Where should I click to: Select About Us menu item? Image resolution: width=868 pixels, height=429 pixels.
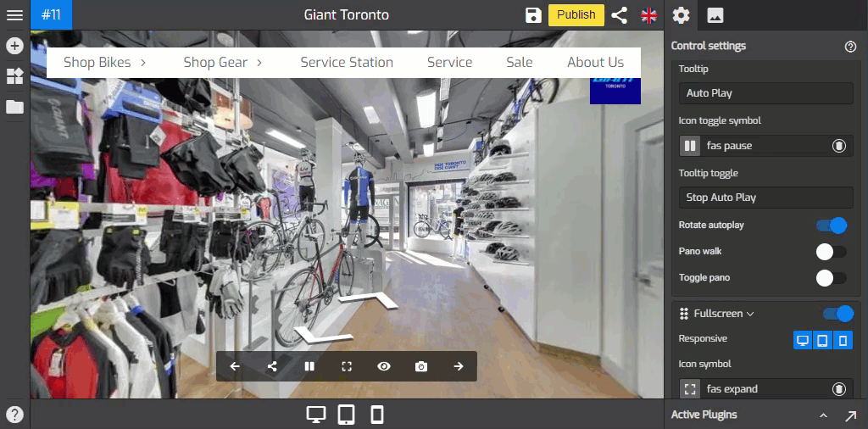click(595, 63)
